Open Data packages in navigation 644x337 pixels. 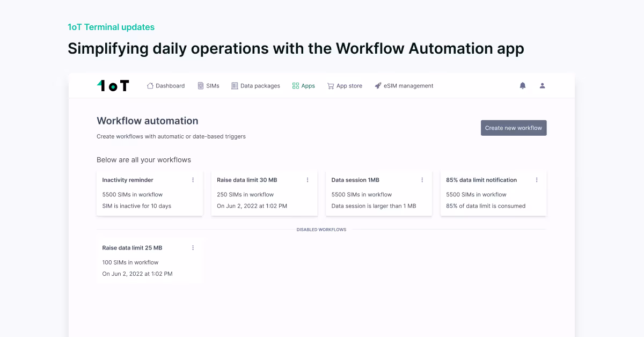point(255,86)
